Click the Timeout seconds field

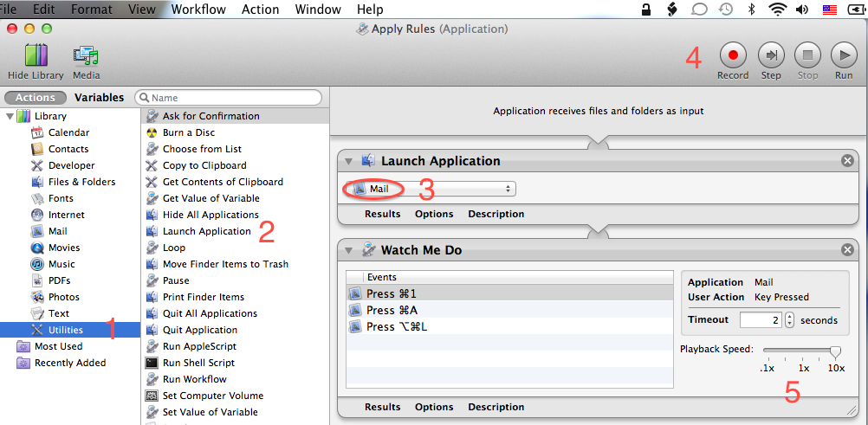[761, 320]
